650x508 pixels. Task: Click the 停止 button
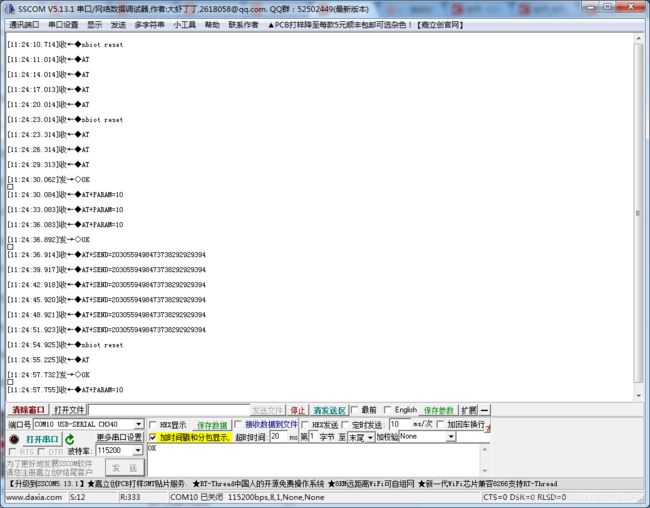297,411
